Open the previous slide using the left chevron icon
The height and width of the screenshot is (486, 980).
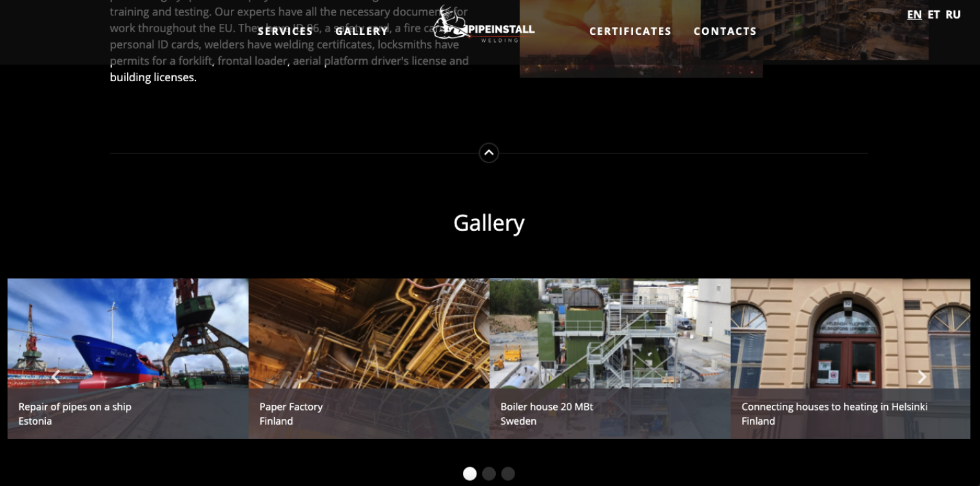click(57, 376)
